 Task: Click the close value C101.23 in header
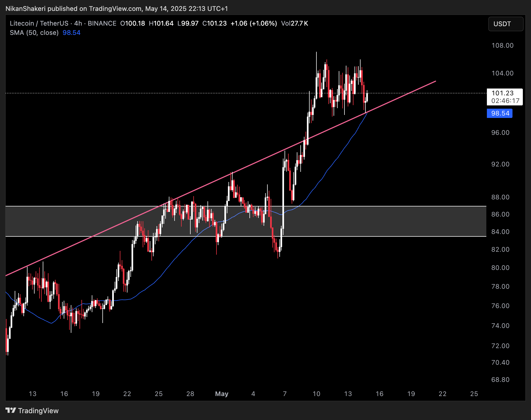[x=215, y=23]
